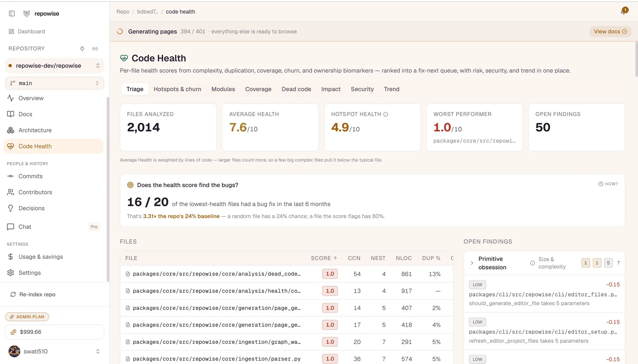
Task: Click the Decisions lightbulb icon
Action: coord(11,208)
